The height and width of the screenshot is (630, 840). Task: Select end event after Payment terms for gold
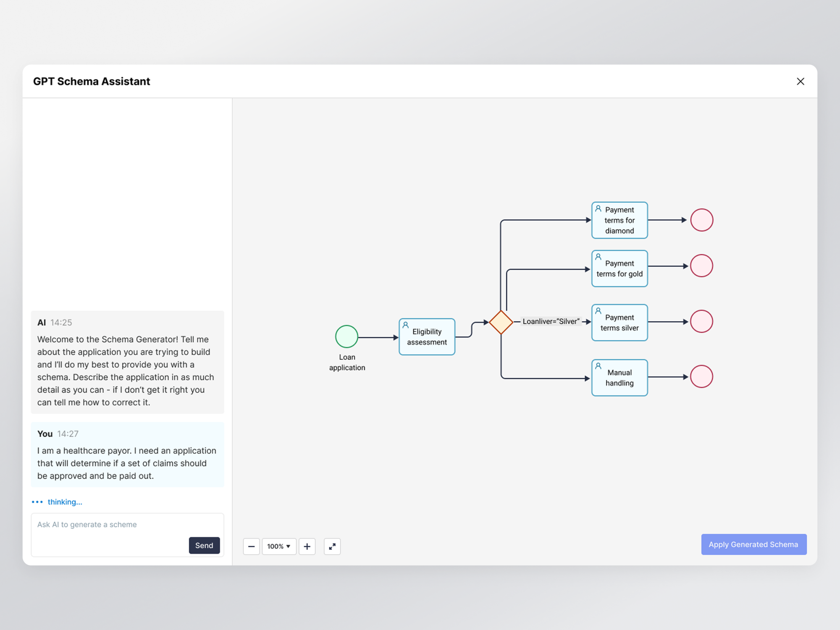701,266
